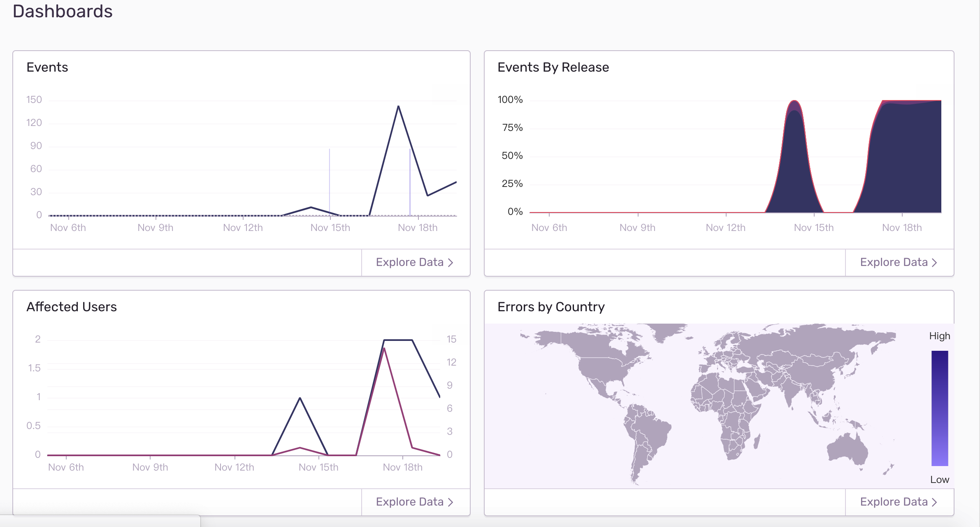Click the High label on map legend

pyautogui.click(x=940, y=336)
